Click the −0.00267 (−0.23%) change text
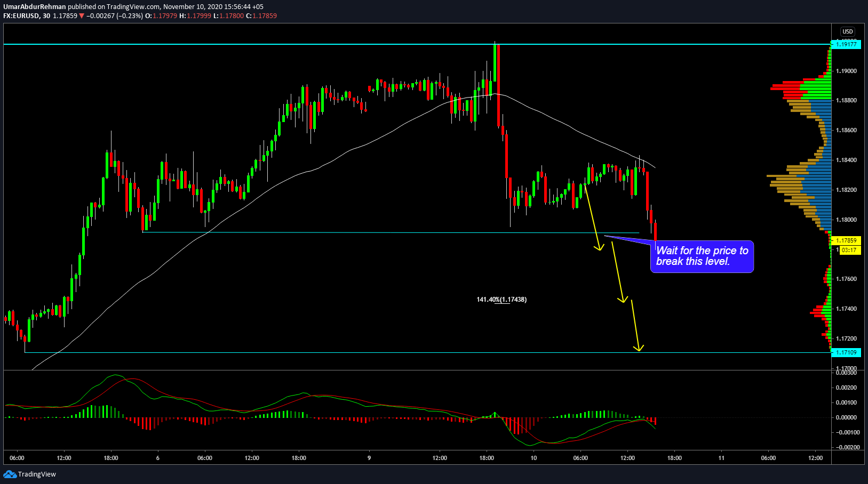868x484 pixels. [x=115, y=16]
